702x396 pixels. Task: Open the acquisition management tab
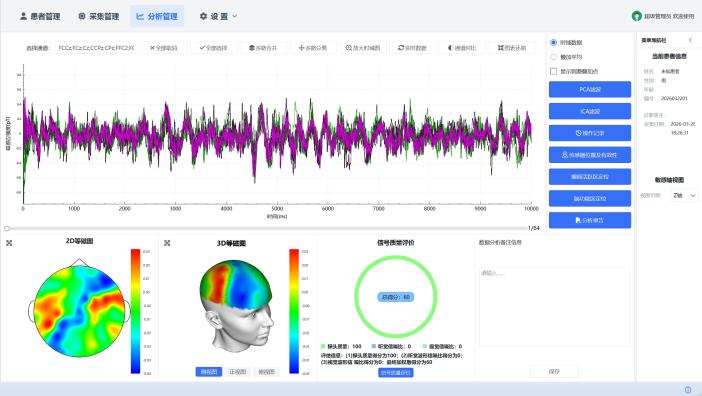pyautogui.click(x=98, y=16)
